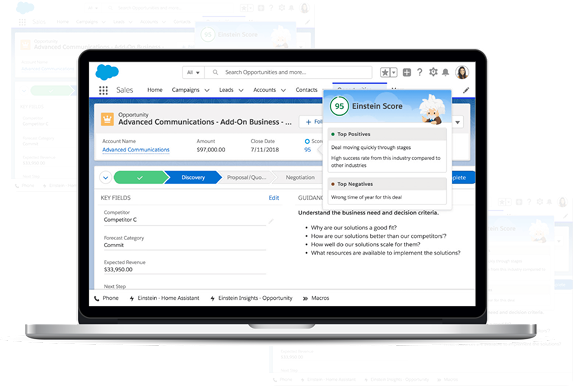Click the Follow button
574x386 pixels.
311,122
